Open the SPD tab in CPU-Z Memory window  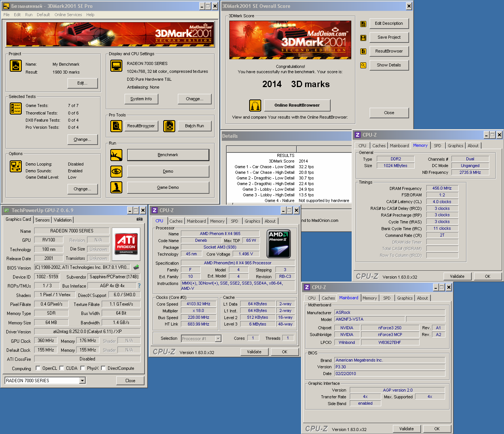pos(438,146)
